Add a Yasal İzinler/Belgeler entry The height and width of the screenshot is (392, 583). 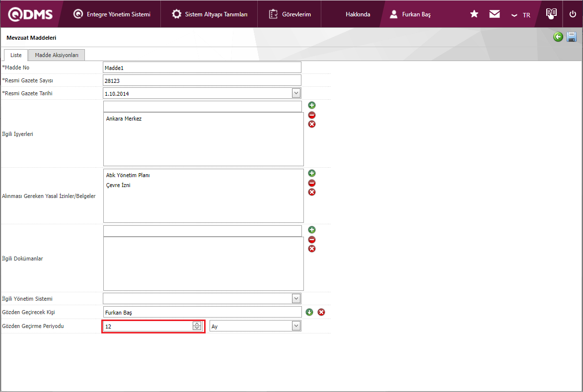[x=312, y=173]
